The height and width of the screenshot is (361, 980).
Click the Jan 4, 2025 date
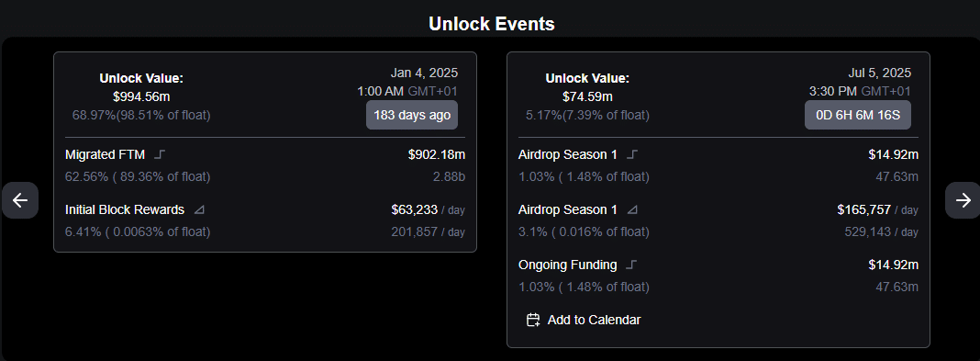(424, 73)
